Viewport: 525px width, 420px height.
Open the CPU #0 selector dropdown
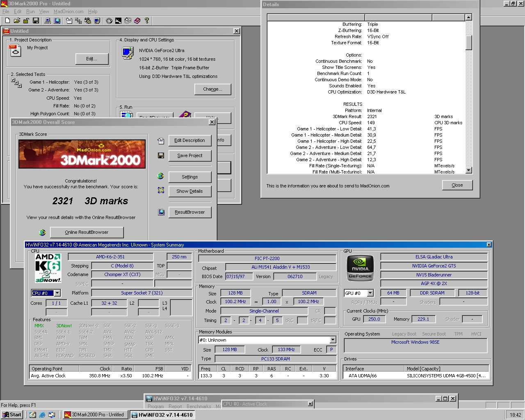[57, 293]
